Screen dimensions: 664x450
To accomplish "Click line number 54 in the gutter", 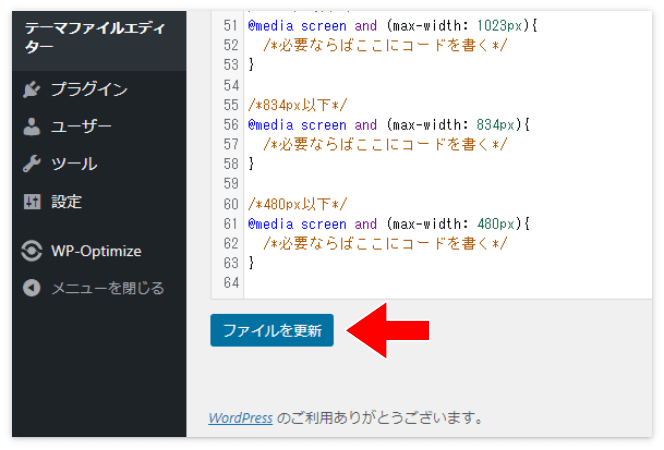I will 231,85.
